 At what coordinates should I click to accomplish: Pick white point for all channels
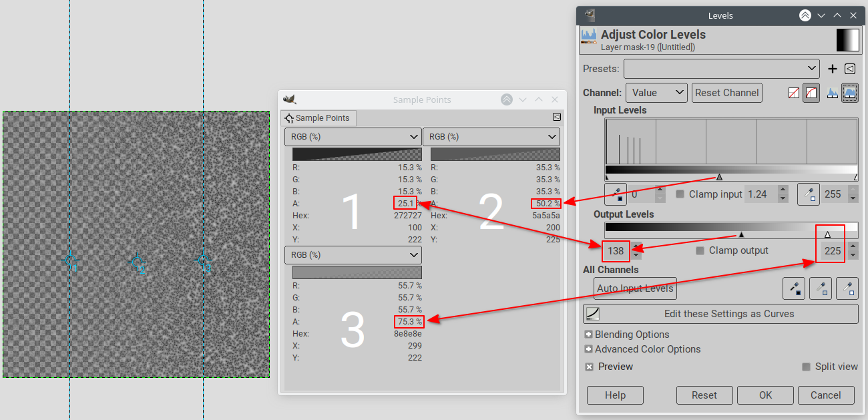click(847, 288)
